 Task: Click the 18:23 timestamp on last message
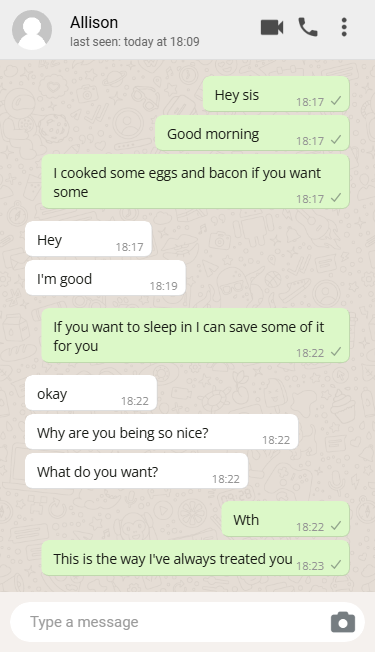(x=310, y=566)
